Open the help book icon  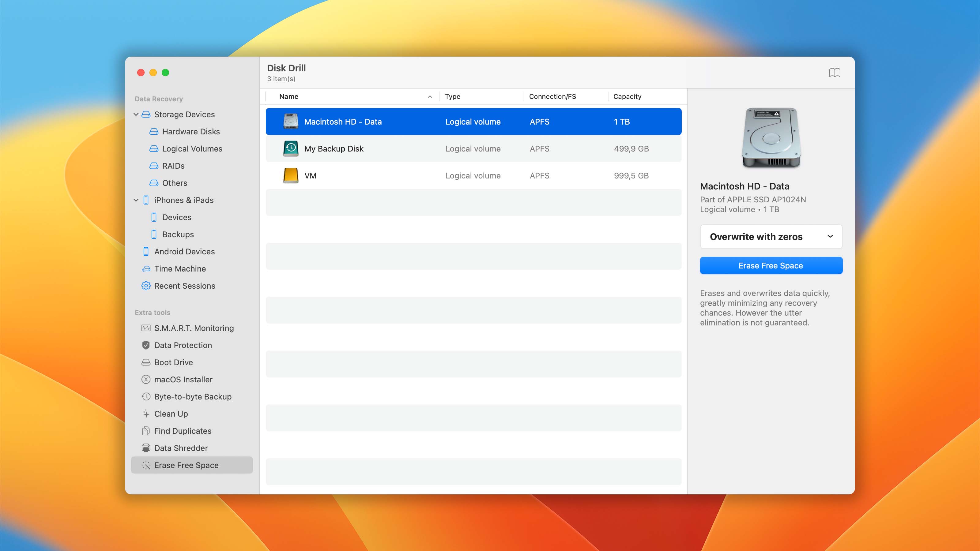(835, 72)
